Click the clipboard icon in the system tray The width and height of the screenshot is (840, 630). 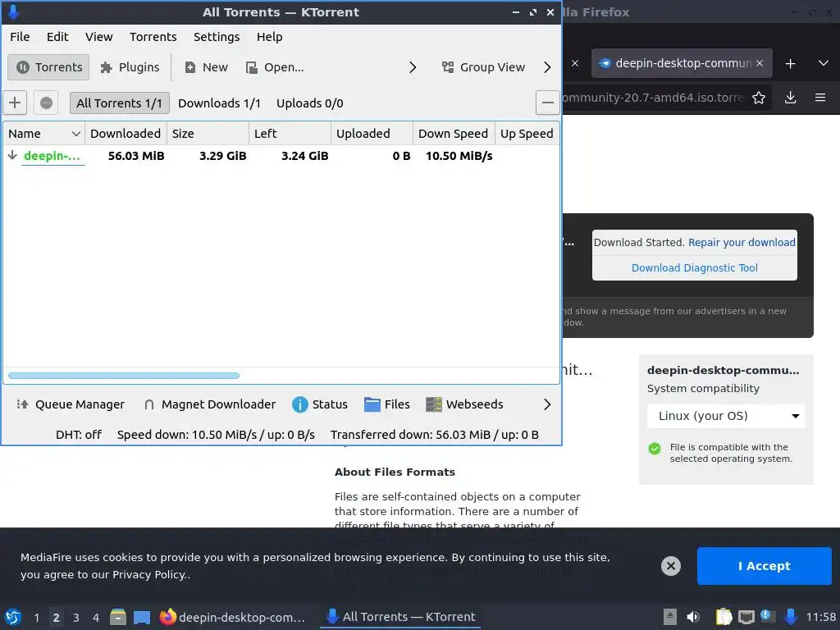tap(724, 617)
